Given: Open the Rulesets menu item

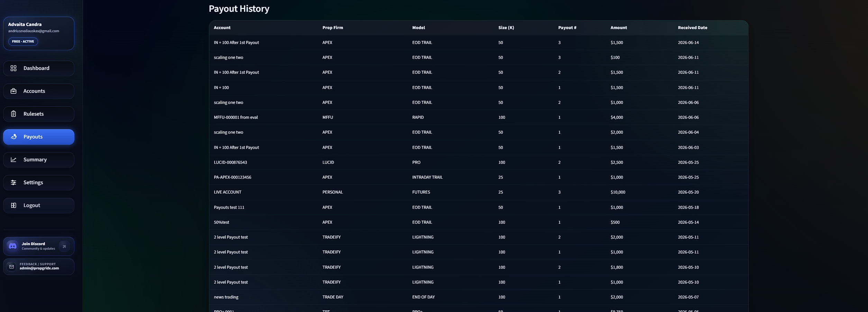Looking at the screenshot, I should coord(39,114).
